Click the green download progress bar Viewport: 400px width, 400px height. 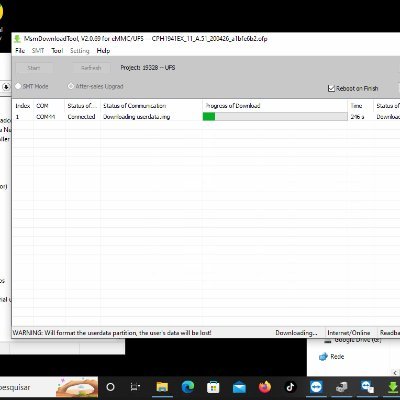coord(275,116)
